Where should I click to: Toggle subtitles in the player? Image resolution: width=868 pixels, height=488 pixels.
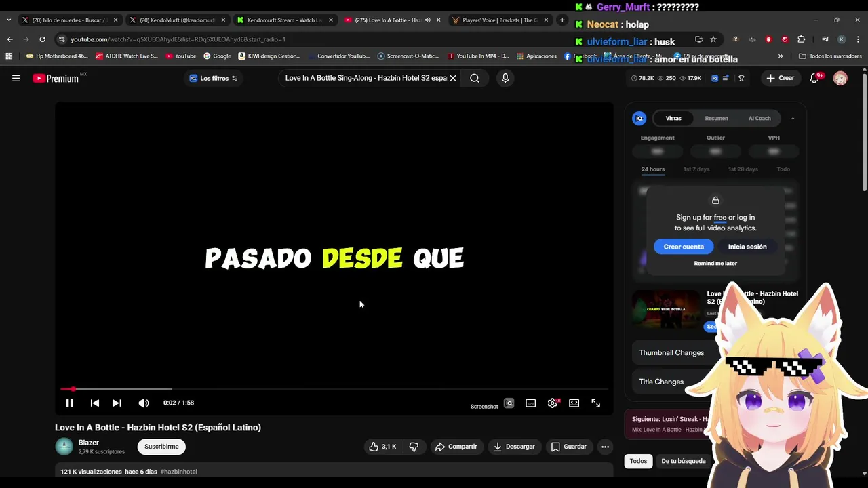pyautogui.click(x=531, y=403)
